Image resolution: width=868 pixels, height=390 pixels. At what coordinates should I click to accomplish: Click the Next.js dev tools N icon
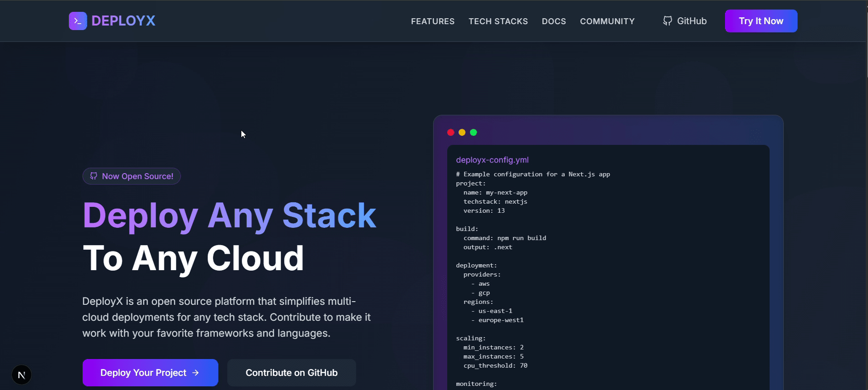(x=21, y=375)
